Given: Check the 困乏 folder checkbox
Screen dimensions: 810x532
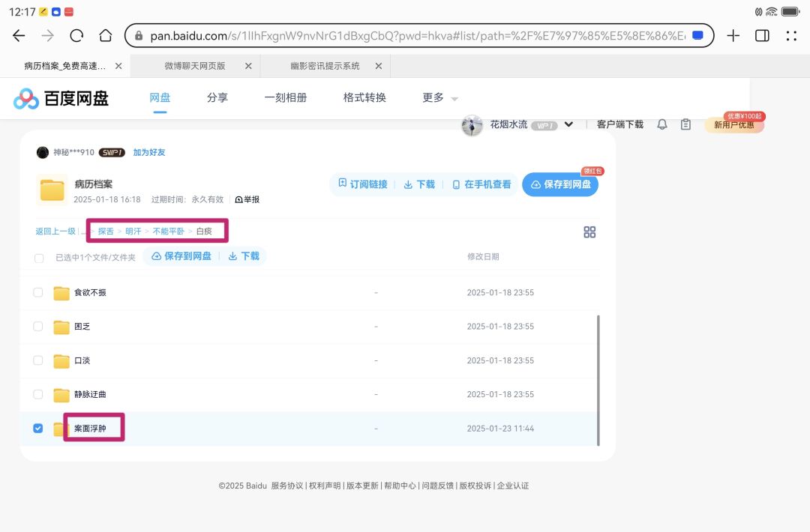Looking at the screenshot, I should (x=38, y=327).
